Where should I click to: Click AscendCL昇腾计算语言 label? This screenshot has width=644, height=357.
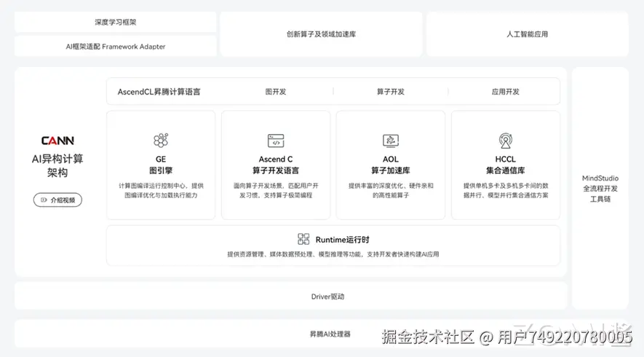click(x=159, y=92)
